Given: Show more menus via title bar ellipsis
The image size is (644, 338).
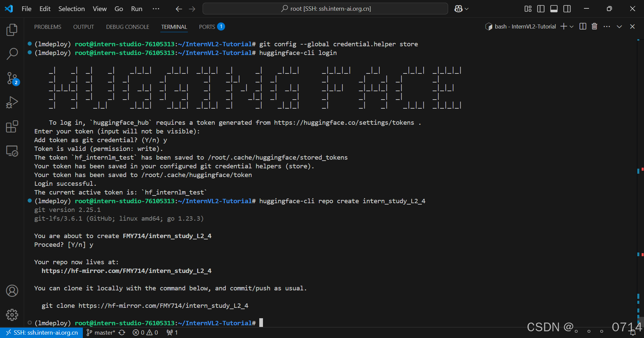Looking at the screenshot, I should pos(156,9).
